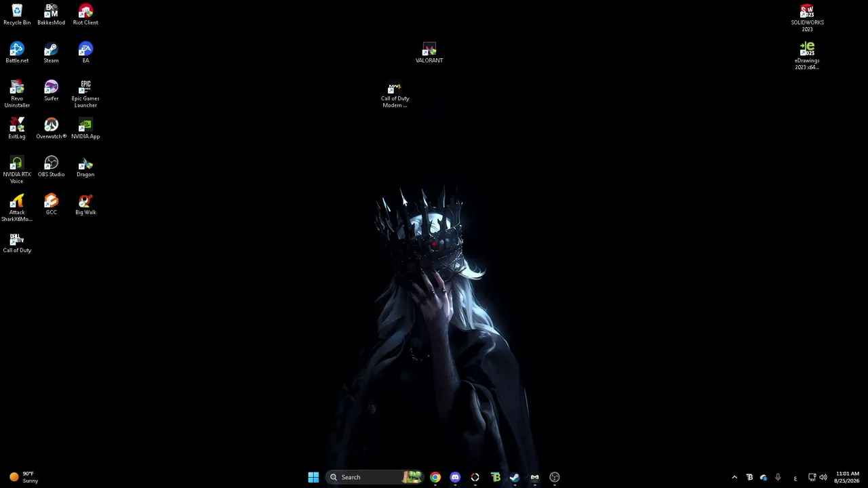Screen dimensions: 868x488
Task: Open the Windows Start menu
Action: pyautogui.click(x=313, y=477)
